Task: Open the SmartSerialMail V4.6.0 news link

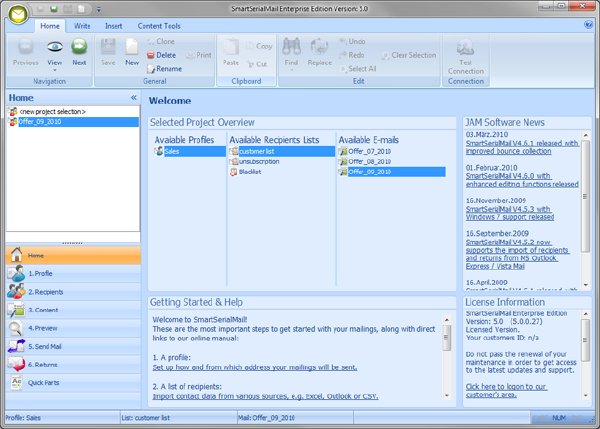Action: (522, 180)
